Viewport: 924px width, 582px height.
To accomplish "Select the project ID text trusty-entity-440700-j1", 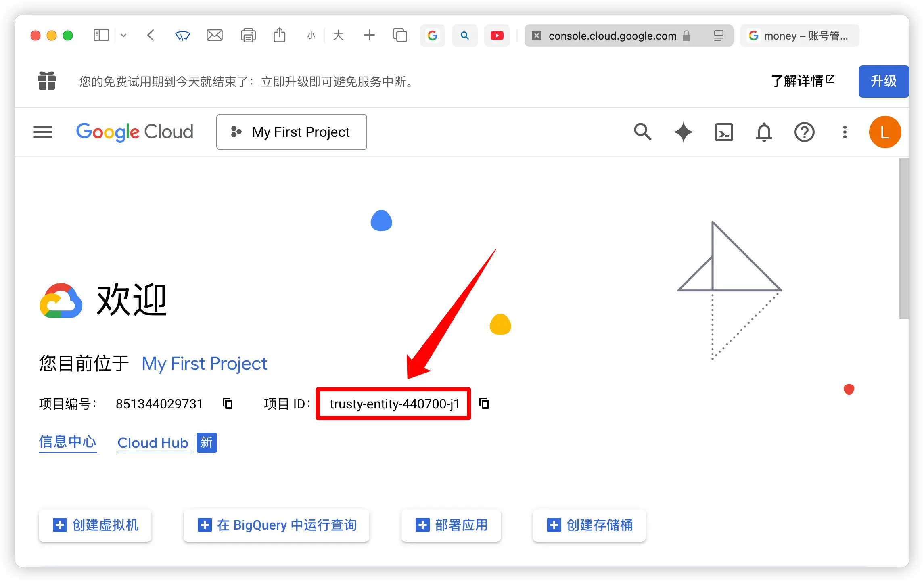I will (395, 404).
